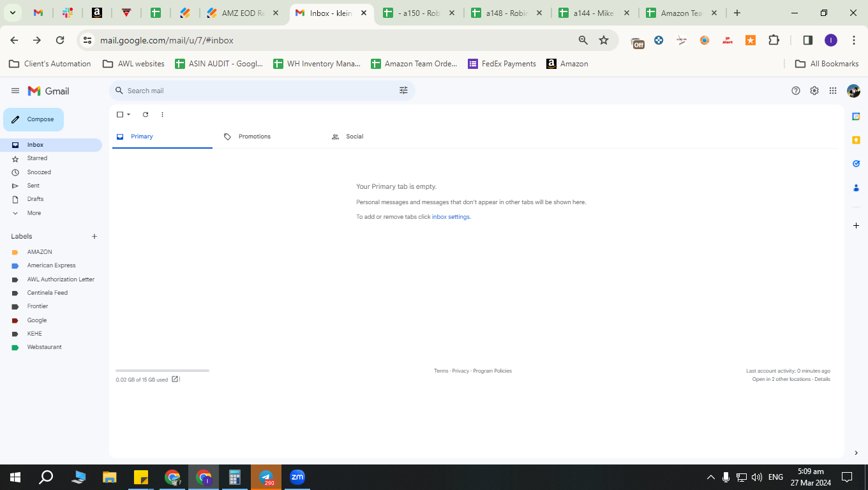Viewport: 868px width, 490px height.
Task: Open Gmail Support help icon
Action: 796,91
